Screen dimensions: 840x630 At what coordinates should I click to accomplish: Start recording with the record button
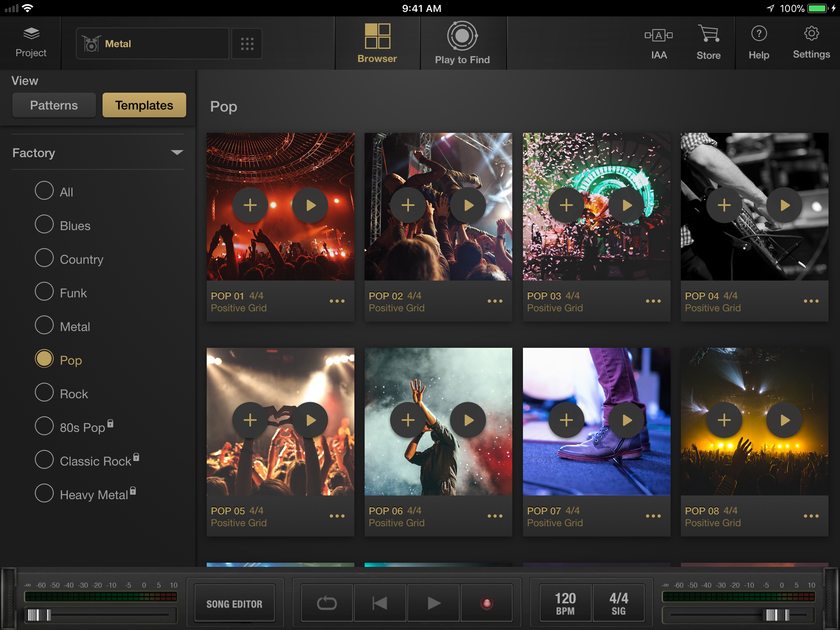pos(486,603)
